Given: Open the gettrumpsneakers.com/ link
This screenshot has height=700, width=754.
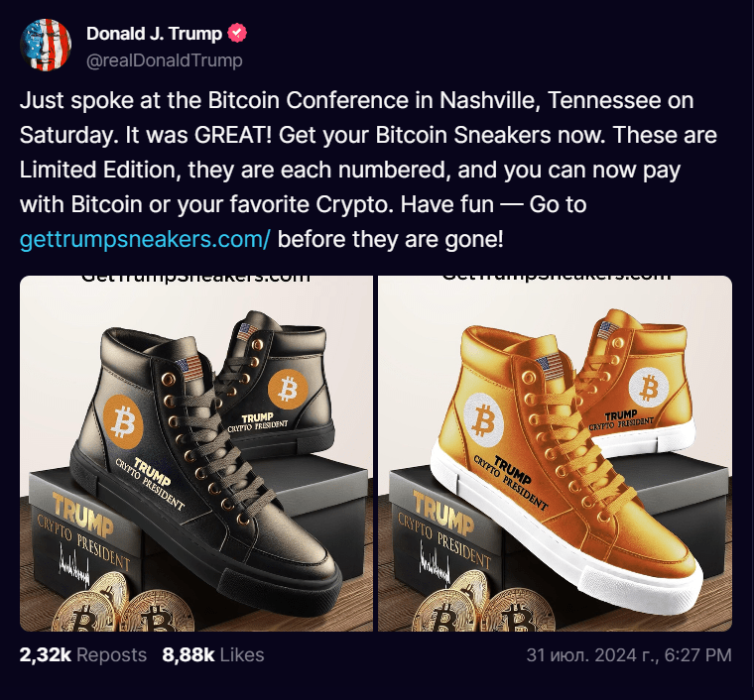Looking at the screenshot, I should (145, 239).
